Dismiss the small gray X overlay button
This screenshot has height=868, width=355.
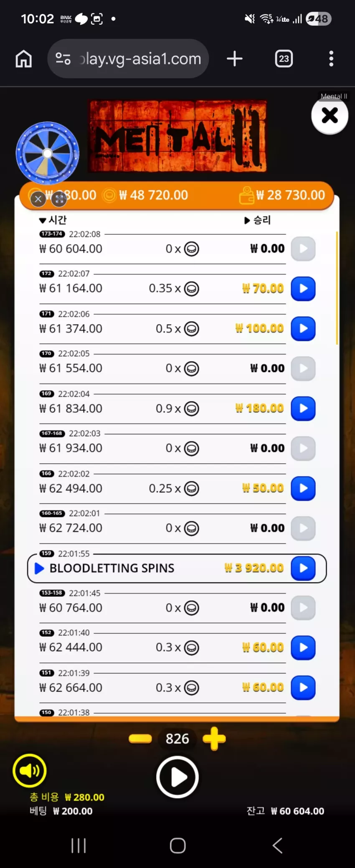pos(38,199)
